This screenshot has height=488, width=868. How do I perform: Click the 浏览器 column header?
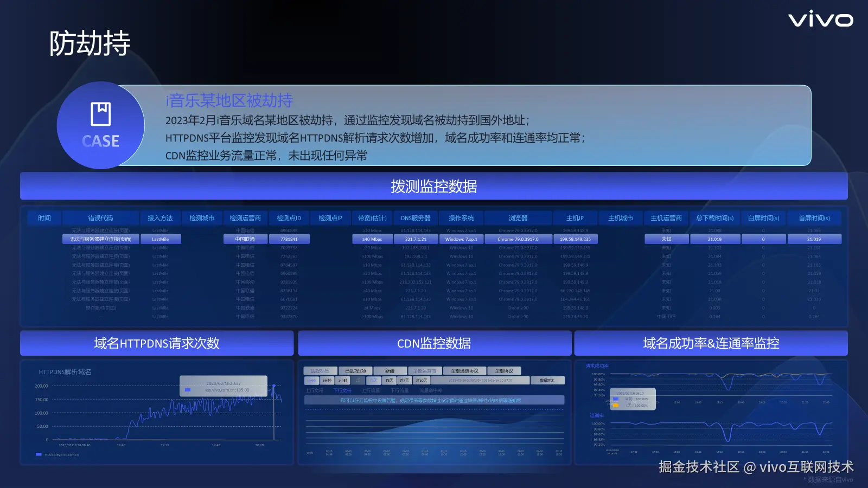coord(518,218)
